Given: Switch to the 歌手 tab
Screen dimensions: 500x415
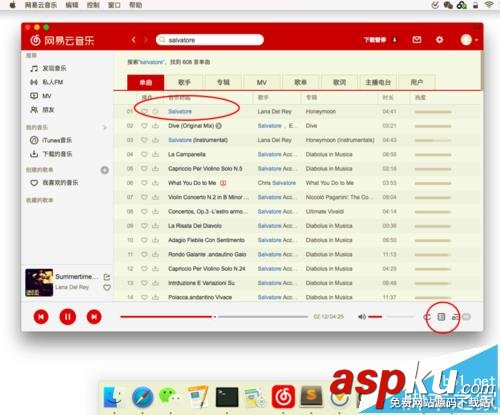Looking at the screenshot, I should 184,82.
